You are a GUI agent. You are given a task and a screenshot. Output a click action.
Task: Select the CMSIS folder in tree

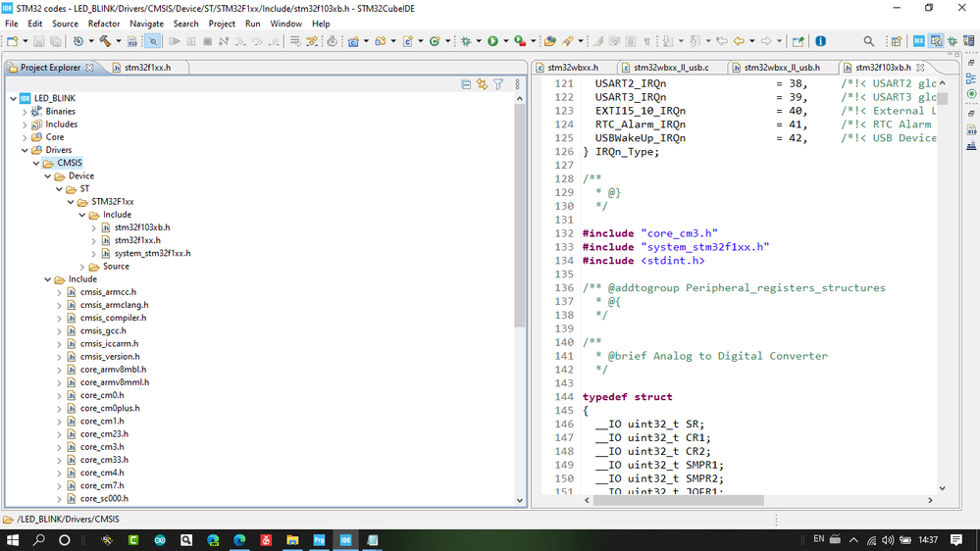(70, 163)
